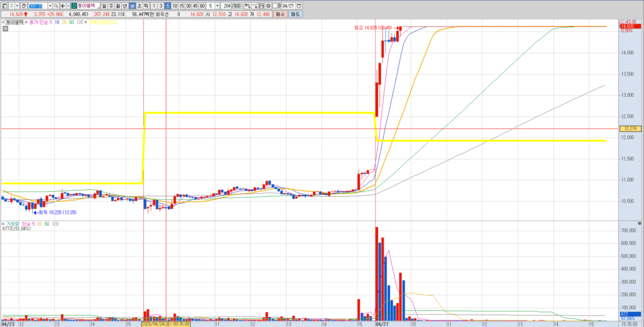Click the LC:43.05 label above price axis
This screenshot has height=327, width=644.
coord(628,21)
